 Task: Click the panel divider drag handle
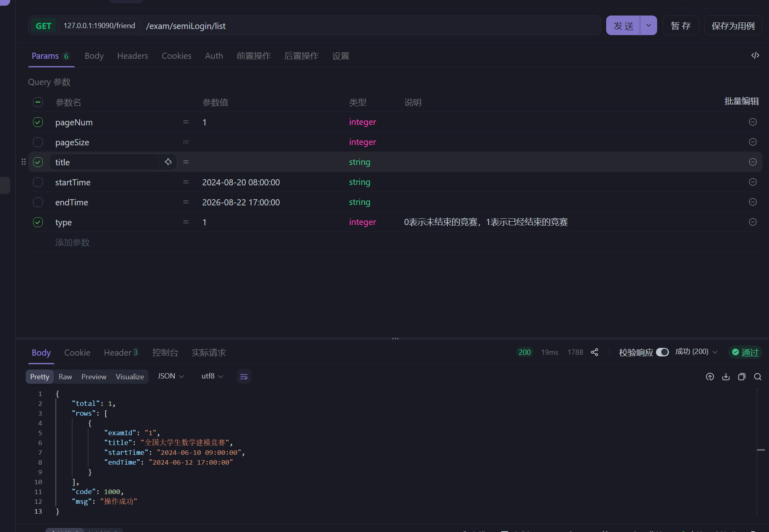pyautogui.click(x=395, y=338)
